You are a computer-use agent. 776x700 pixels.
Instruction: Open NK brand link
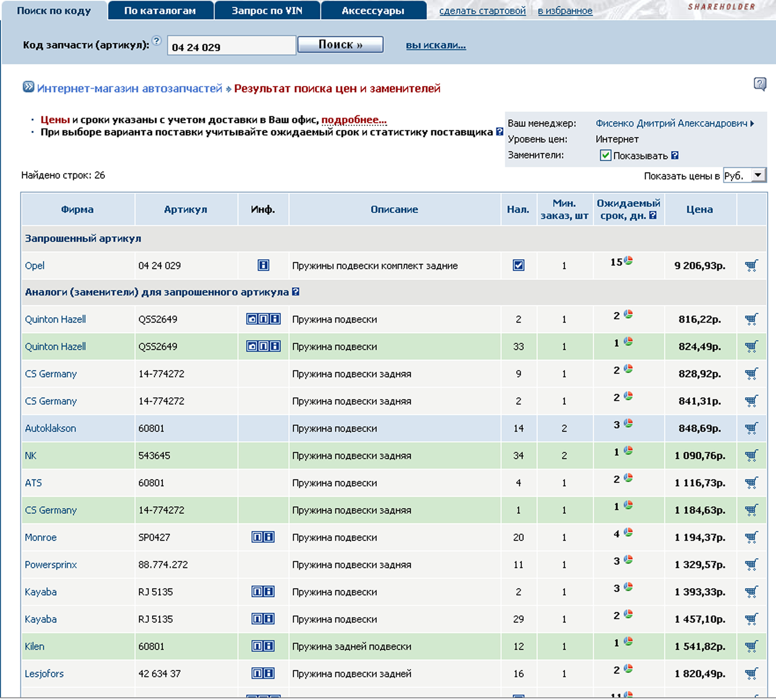point(30,456)
